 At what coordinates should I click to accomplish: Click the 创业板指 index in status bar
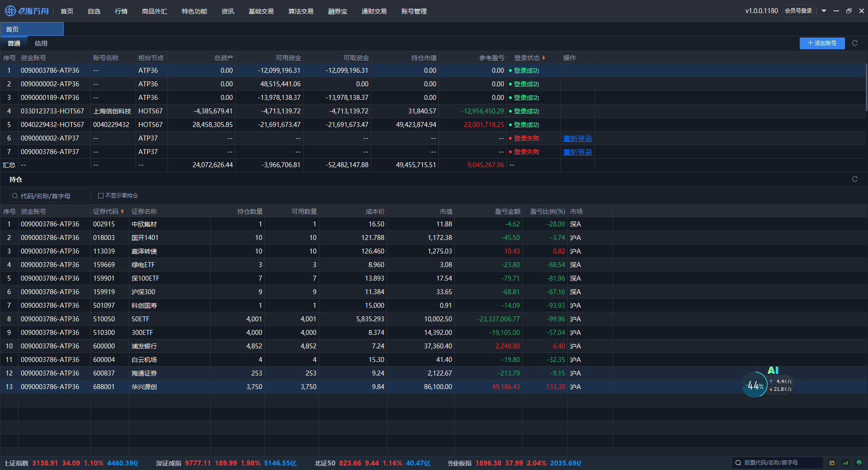514,463
